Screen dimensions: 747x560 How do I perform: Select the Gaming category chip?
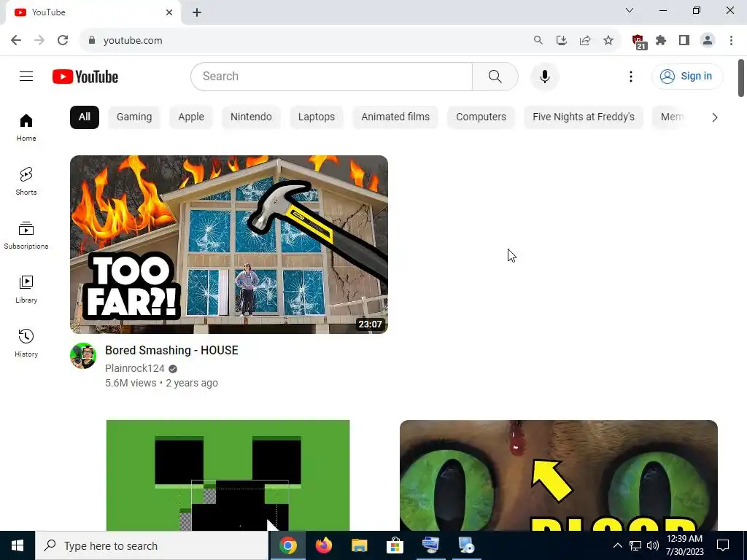134,117
